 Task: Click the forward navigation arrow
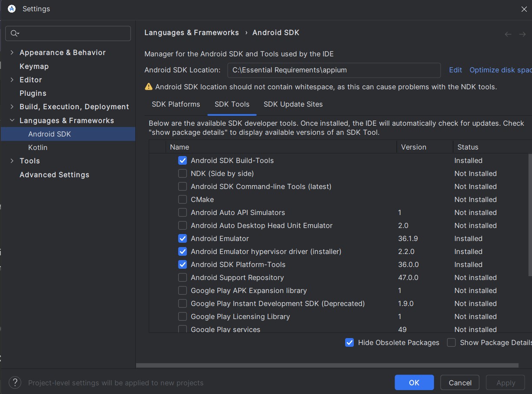click(522, 34)
